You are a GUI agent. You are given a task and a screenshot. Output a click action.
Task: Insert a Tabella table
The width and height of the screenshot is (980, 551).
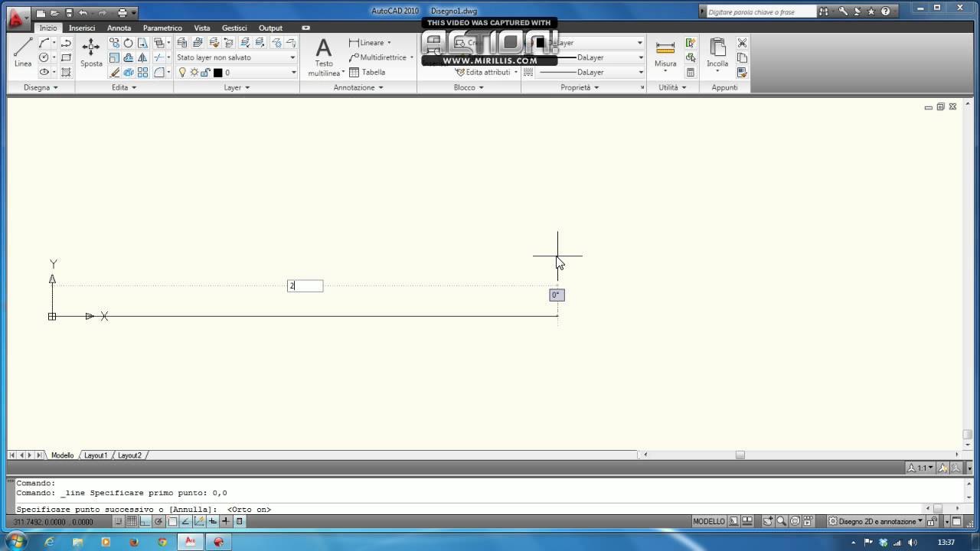(367, 72)
